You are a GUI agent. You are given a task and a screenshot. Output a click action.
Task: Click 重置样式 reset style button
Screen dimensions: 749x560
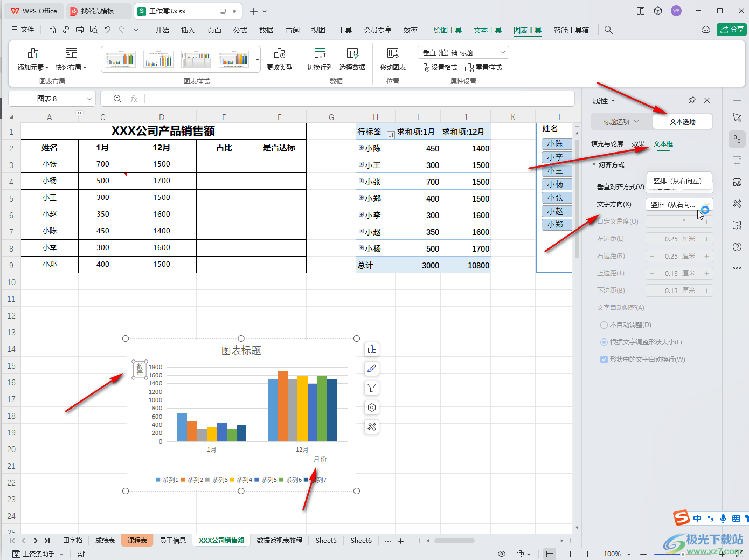point(483,67)
